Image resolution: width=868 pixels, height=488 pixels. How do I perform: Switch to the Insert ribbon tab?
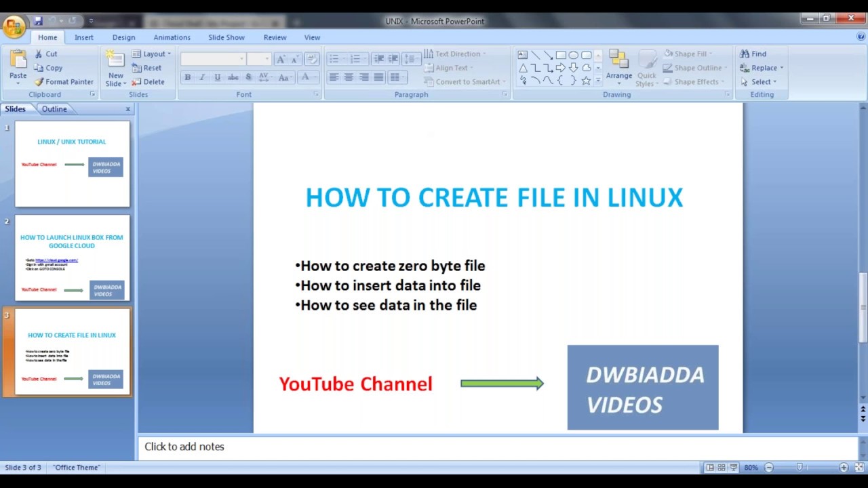[x=84, y=37]
